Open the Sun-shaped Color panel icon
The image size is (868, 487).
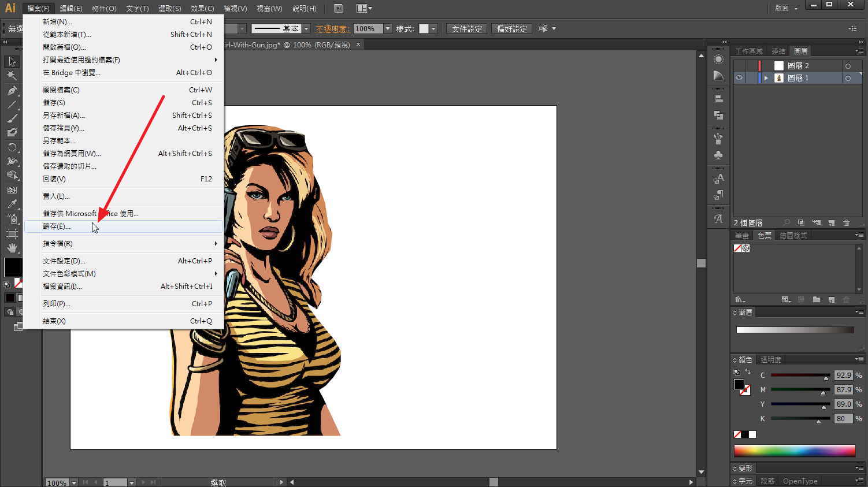coord(718,60)
